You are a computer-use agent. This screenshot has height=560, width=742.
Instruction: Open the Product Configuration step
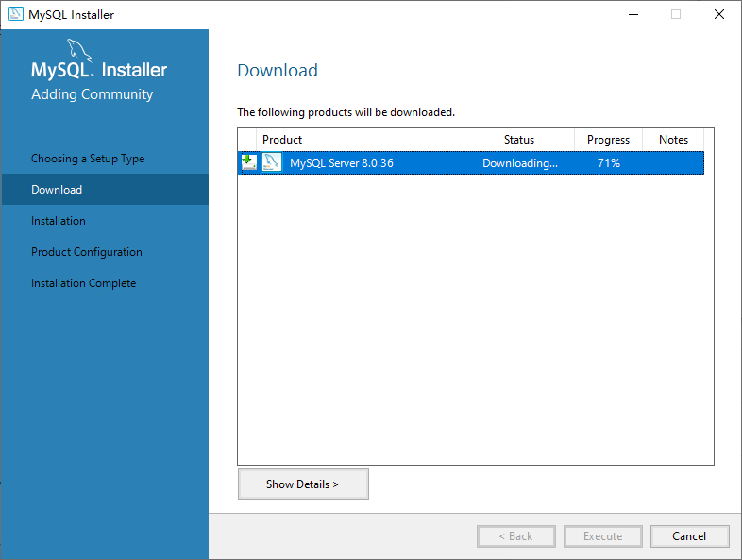pyautogui.click(x=87, y=252)
